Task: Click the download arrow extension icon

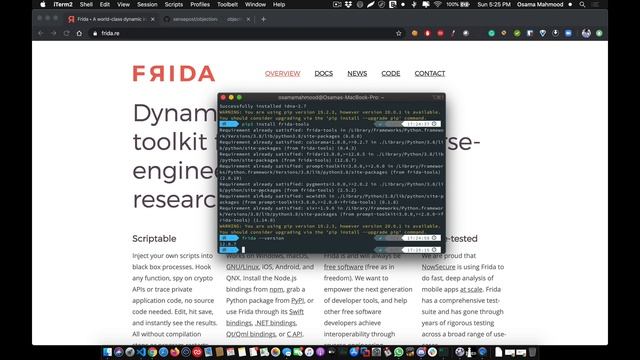Action: (x=556, y=33)
